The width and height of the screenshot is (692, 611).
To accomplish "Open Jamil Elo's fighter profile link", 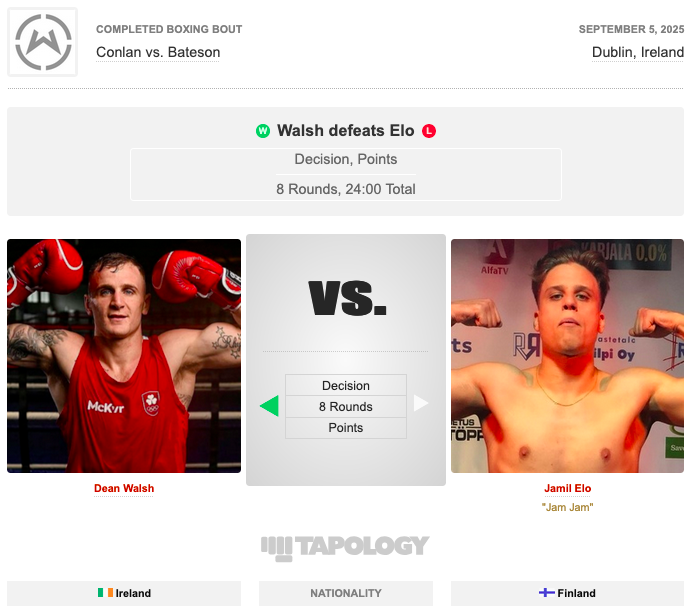I will coord(568,488).
